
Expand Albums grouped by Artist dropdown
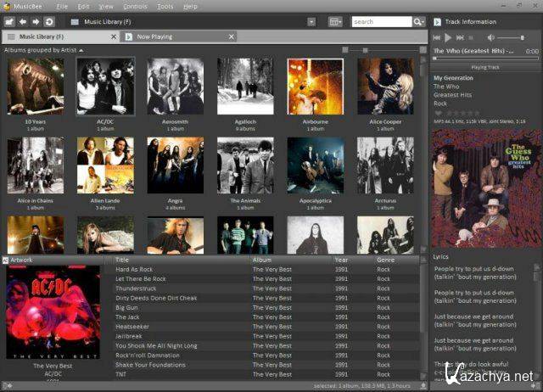[81, 51]
